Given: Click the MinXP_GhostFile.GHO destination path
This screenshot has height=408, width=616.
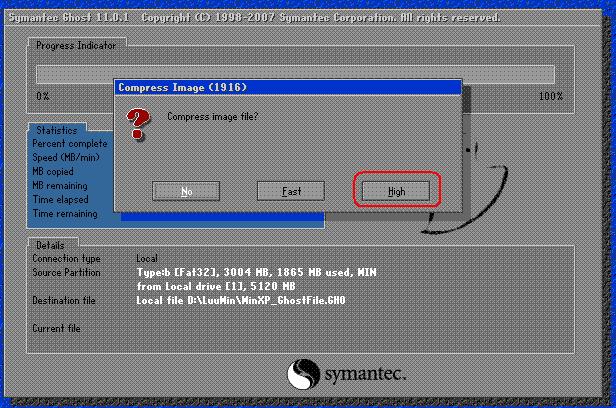Looking at the screenshot, I should [241, 300].
